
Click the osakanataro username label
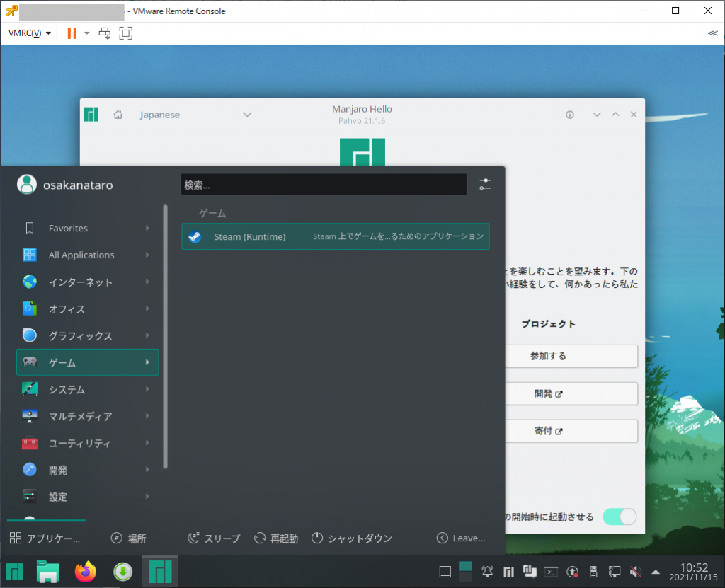78,185
